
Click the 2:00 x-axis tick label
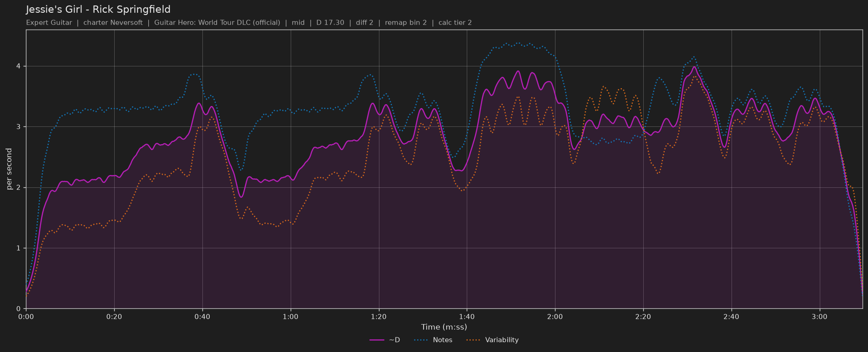555,317
